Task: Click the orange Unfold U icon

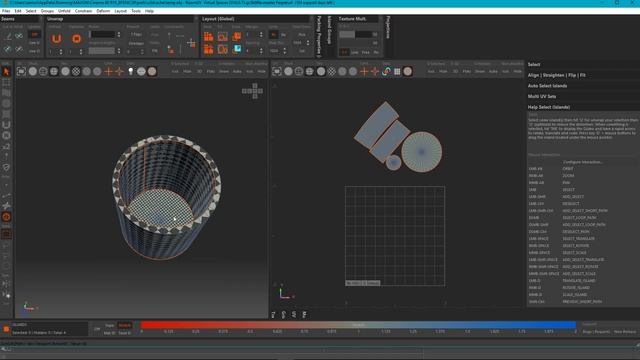Action: [x=56, y=39]
